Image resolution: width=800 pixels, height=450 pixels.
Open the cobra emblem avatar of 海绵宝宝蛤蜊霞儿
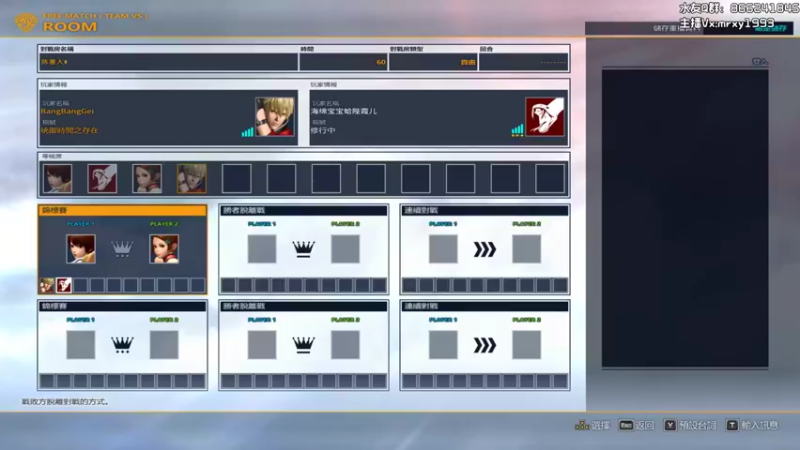(x=545, y=117)
